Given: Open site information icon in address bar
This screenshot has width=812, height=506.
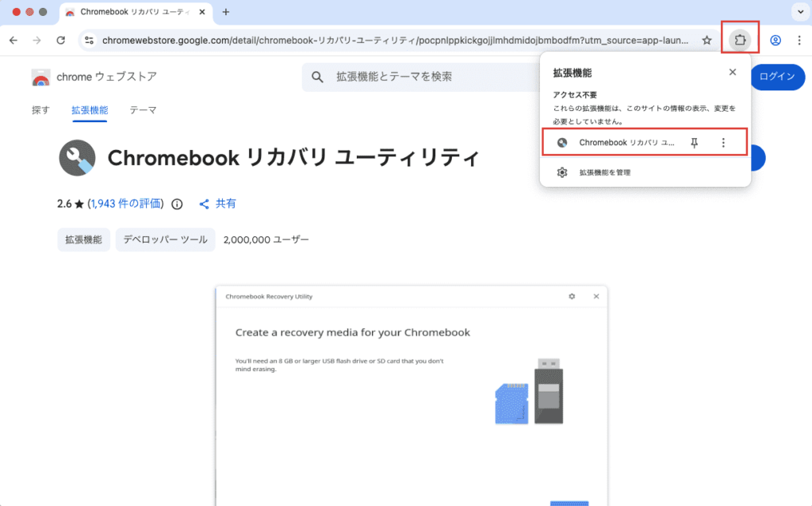Looking at the screenshot, I should pos(89,40).
